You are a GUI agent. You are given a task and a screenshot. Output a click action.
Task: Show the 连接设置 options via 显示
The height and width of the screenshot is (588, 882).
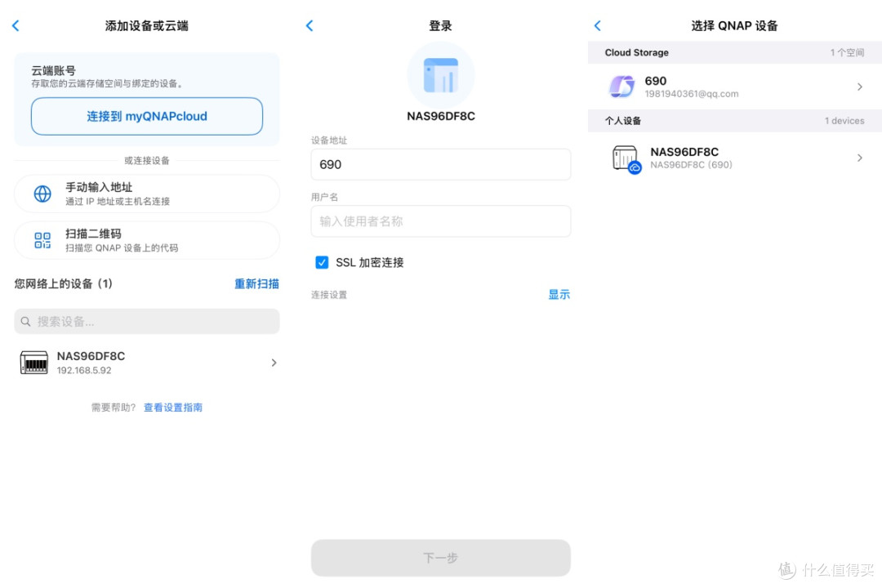[x=559, y=294]
